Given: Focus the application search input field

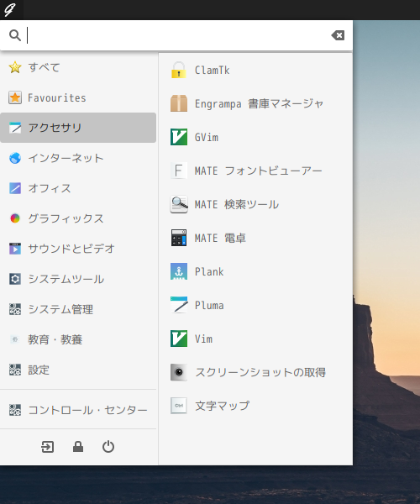Looking at the screenshot, I should (176, 35).
